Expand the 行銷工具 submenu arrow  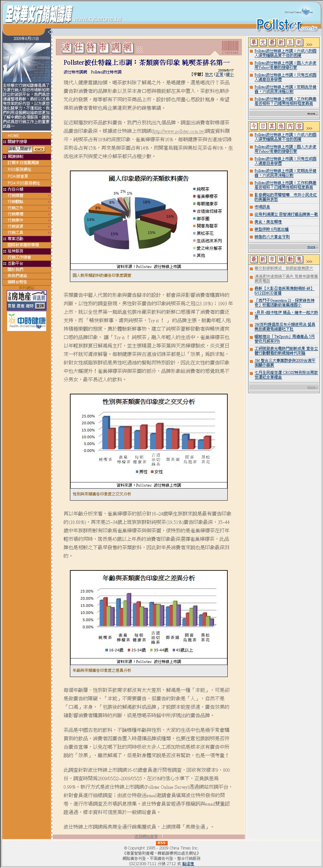pos(49,233)
